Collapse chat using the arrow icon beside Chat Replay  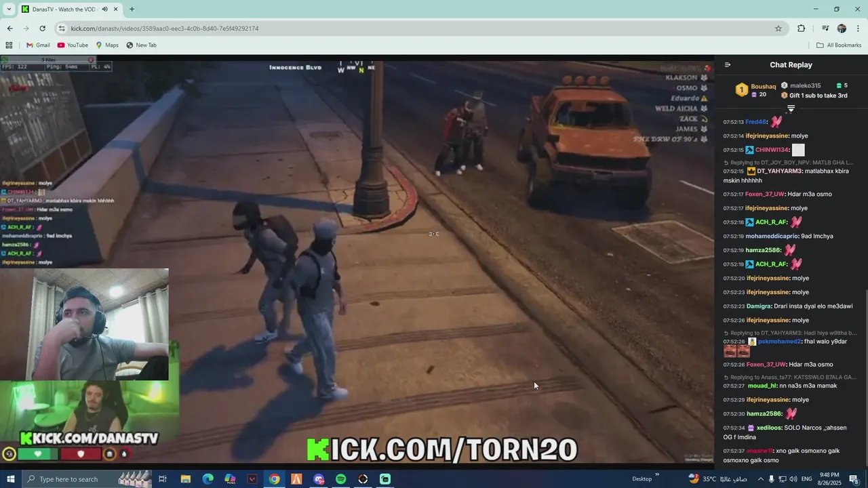click(x=728, y=65)
